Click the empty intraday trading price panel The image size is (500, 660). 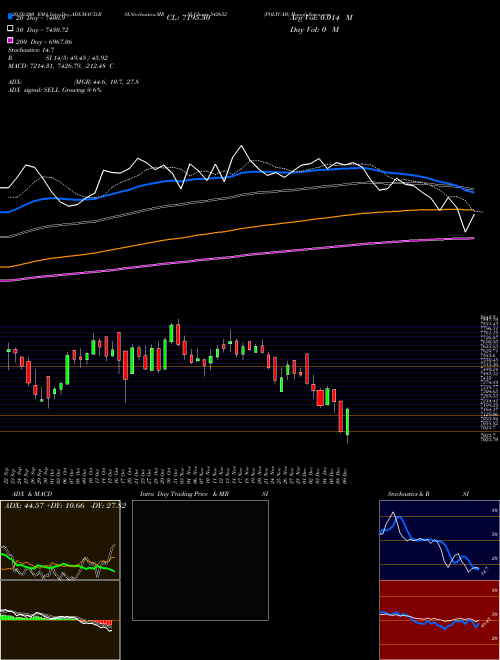click(x=200, y=560)
